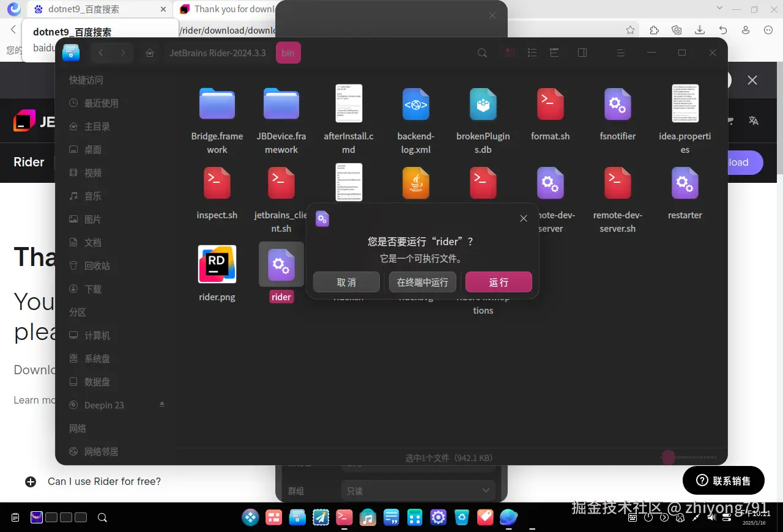The height and width of the screenshot is (532, 783).
Task: Select the restarter executable
Action: coord(685,183)
